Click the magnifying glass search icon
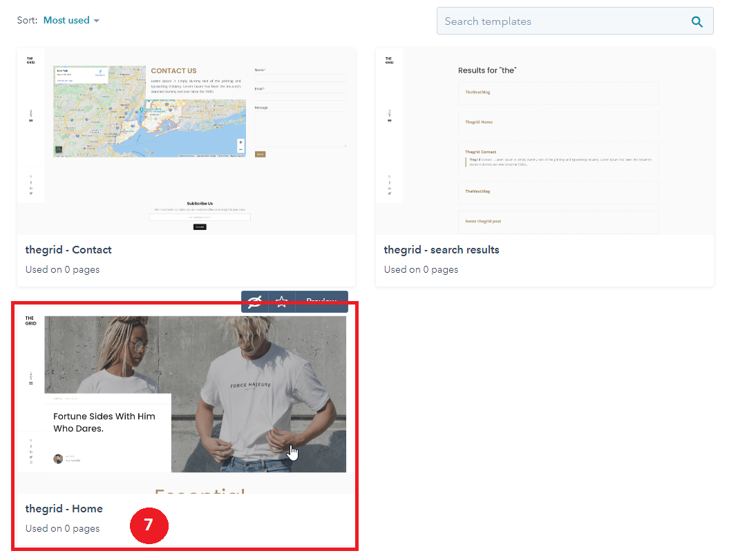The width and height of the screenshot is (729, 560). pos(697,21)
